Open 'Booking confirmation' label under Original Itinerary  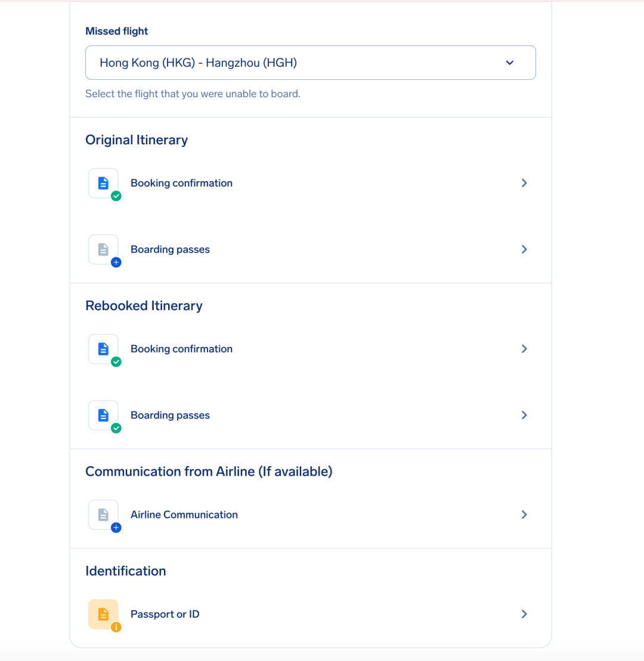(x=181, y=183)
